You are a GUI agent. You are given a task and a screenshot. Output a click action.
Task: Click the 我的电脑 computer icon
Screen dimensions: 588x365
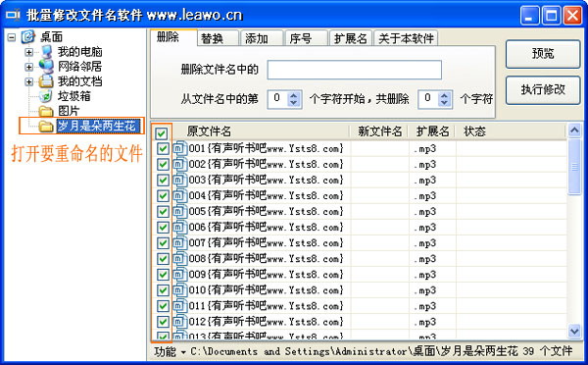(x=46, y=51)
